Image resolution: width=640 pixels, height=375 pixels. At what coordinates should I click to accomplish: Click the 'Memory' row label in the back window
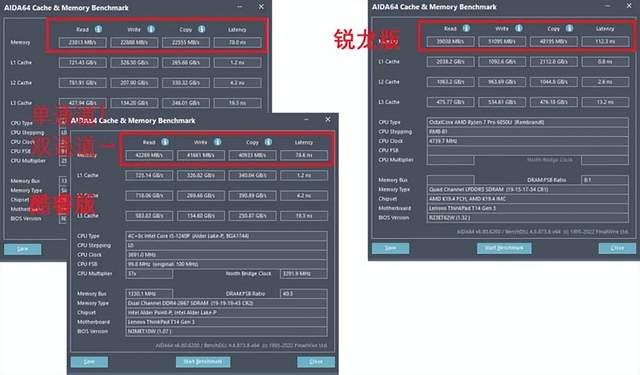click(x=20, y=42)
